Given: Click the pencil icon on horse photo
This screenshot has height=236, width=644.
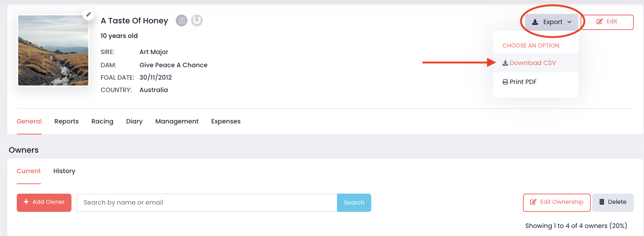Looking at the screenshot, I should [88, 15].
